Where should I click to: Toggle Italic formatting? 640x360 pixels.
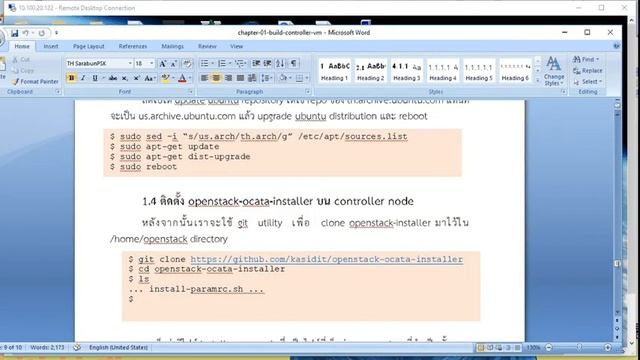tap(83, 78)
